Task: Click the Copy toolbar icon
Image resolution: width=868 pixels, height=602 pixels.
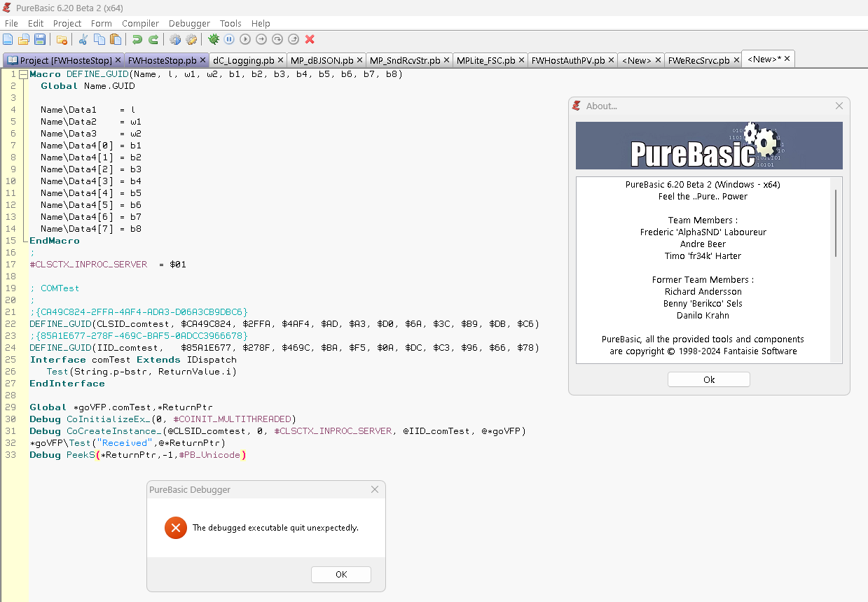Action: 99,39
